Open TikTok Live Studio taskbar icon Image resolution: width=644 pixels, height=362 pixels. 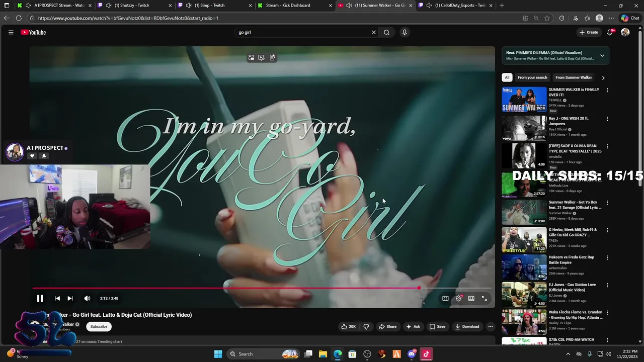[x=426, y=354]
